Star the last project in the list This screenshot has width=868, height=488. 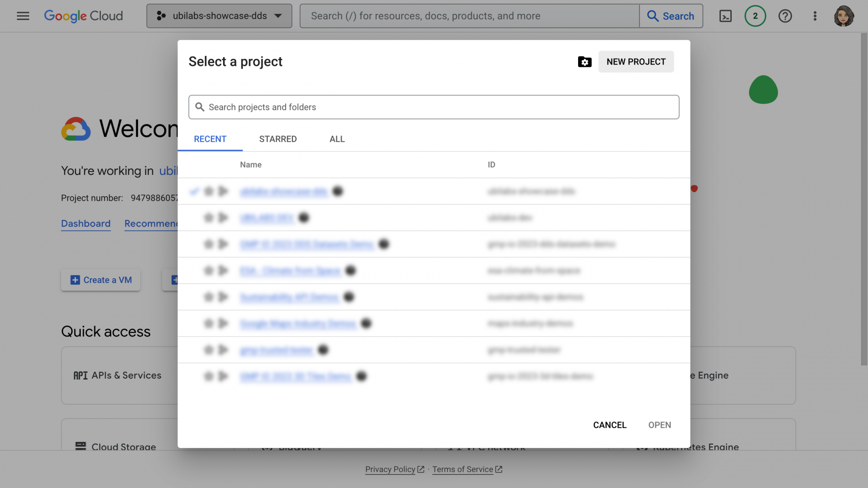209,376
